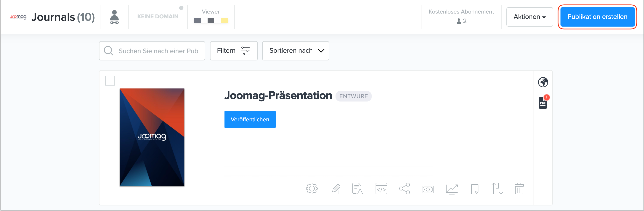Click the edit pencil icon
Image resolution: width=644 pixels, height=211 pixels.
pyautogui.click(x=335, y=189)
